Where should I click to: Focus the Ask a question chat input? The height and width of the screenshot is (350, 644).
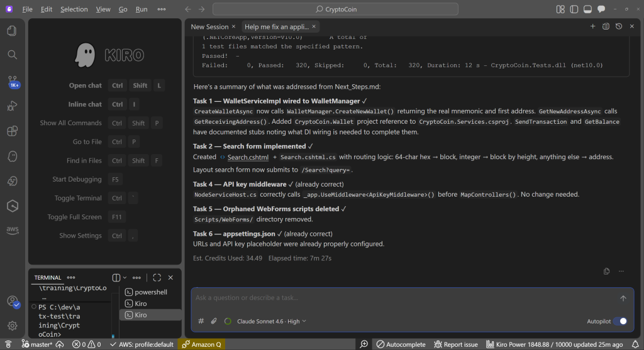coord(404,298)
